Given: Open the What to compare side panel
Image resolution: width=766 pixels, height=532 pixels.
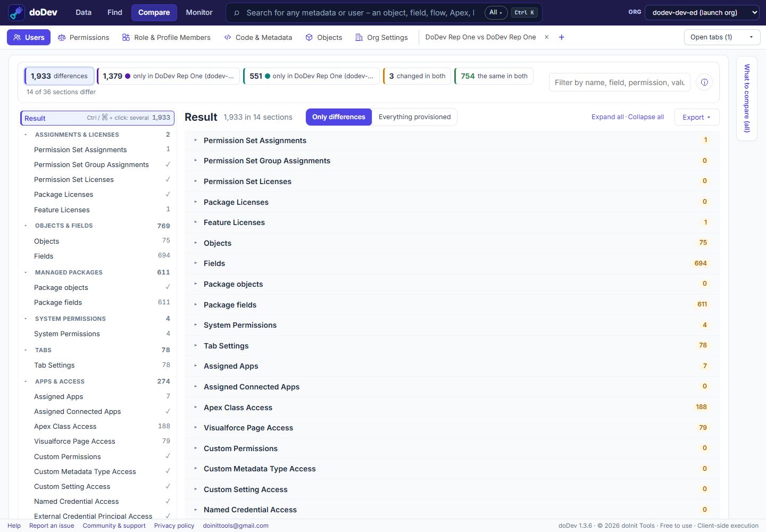Looking at the screenshot, I should (x=747, y=98).
